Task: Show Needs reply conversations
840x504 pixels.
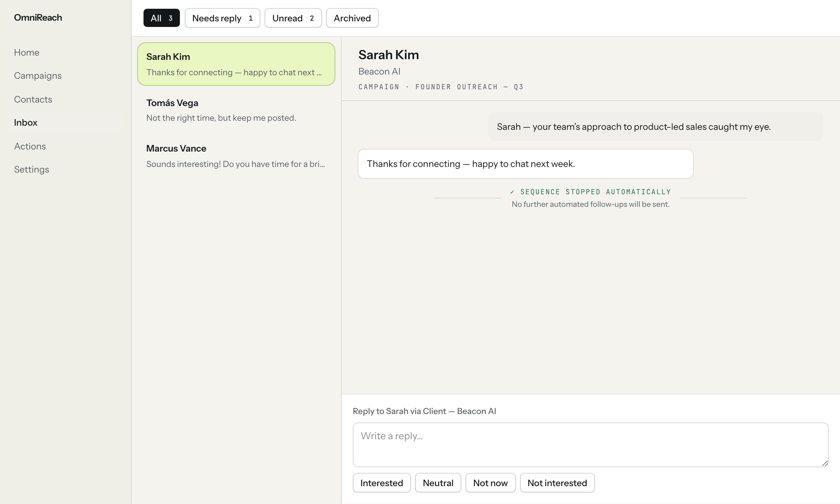Action: tap(222, 18)
